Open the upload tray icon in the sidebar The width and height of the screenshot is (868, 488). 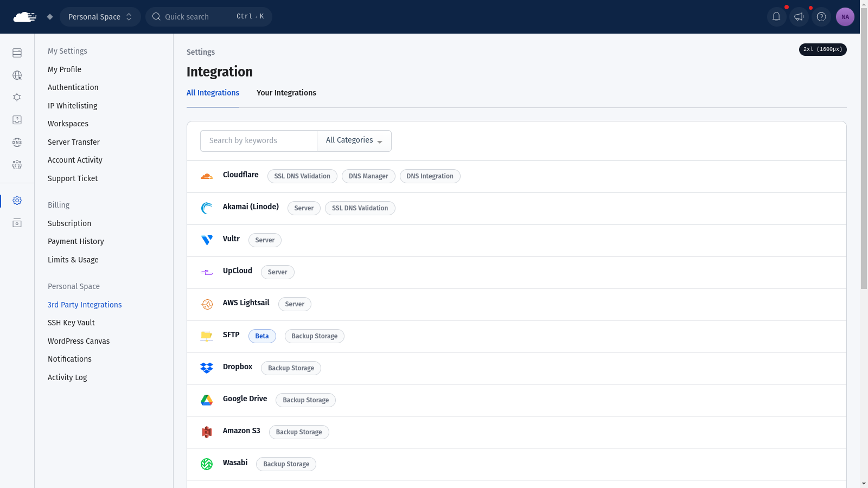click(x=17, y=120)
